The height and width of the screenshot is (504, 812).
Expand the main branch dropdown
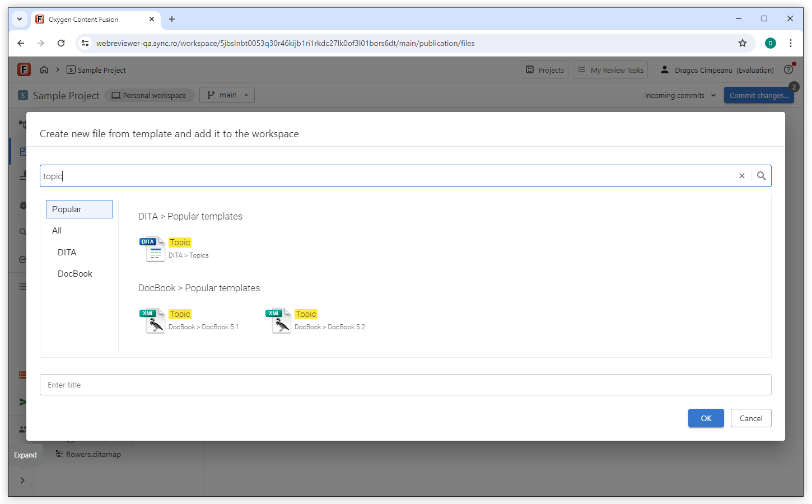[x=227, y=95]
